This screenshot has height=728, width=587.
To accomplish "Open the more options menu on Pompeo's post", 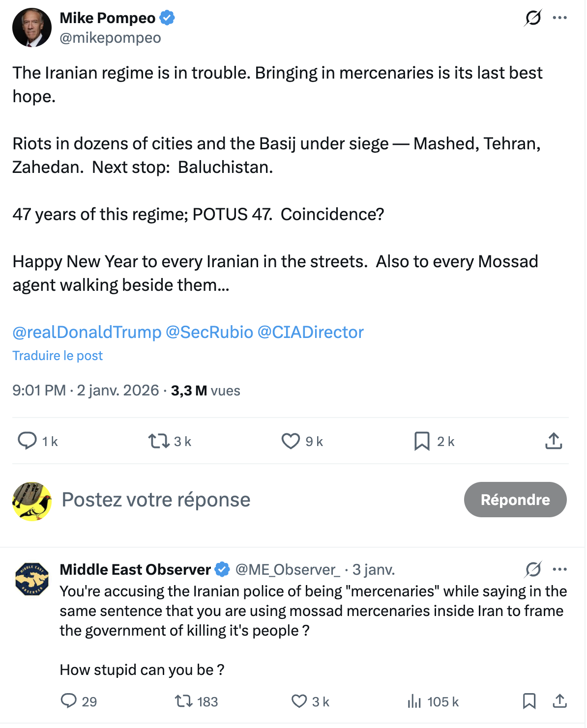I will pos(559,18).
